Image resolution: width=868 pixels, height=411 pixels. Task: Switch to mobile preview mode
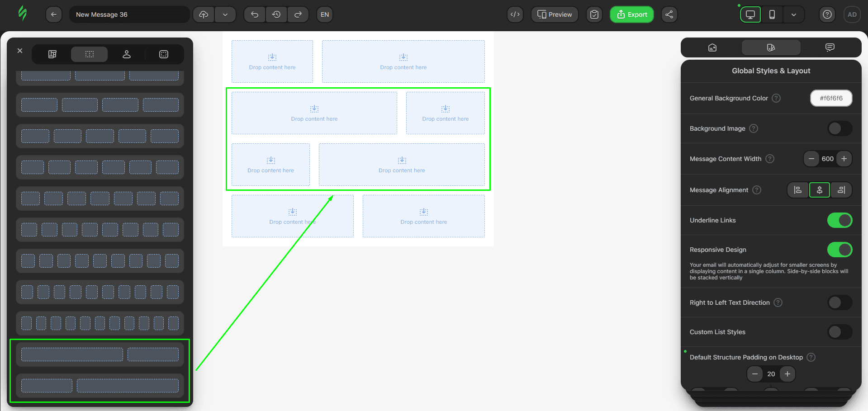click(x=772, y=14)
